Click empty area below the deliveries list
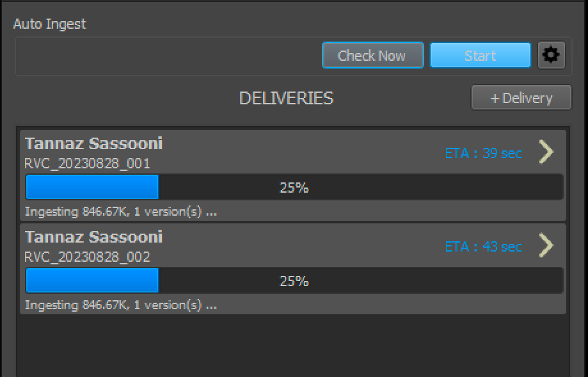The image size is (588, 377). [293, 345]
